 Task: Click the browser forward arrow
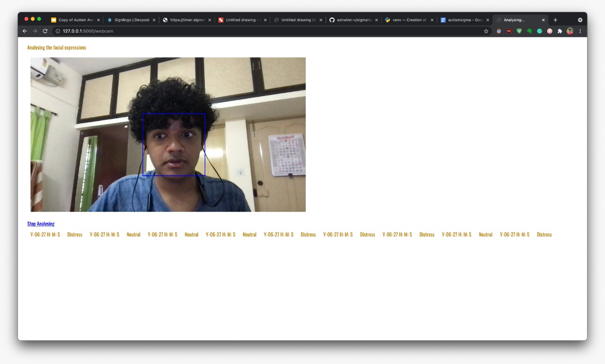(x=35, y=31)
